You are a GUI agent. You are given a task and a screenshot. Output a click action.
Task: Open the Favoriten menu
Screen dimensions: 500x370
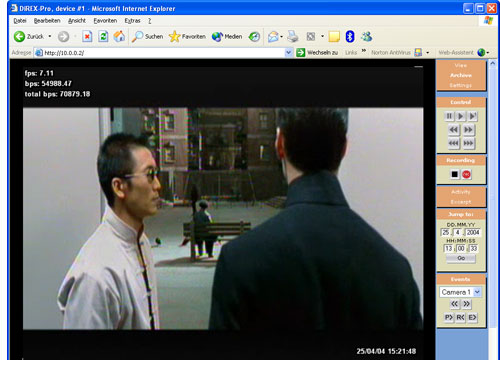[105, 21]
